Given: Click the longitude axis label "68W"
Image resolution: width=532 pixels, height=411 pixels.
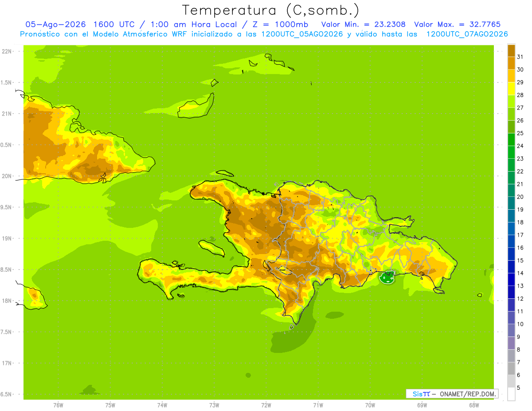Looking at the screenshot, I should click(474, 405).
